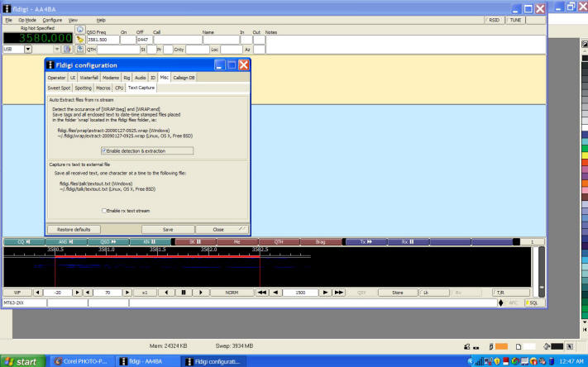Toggle the Lk lock button
The width and height of the screenshot is (588, 367).
tap(434, 293)
